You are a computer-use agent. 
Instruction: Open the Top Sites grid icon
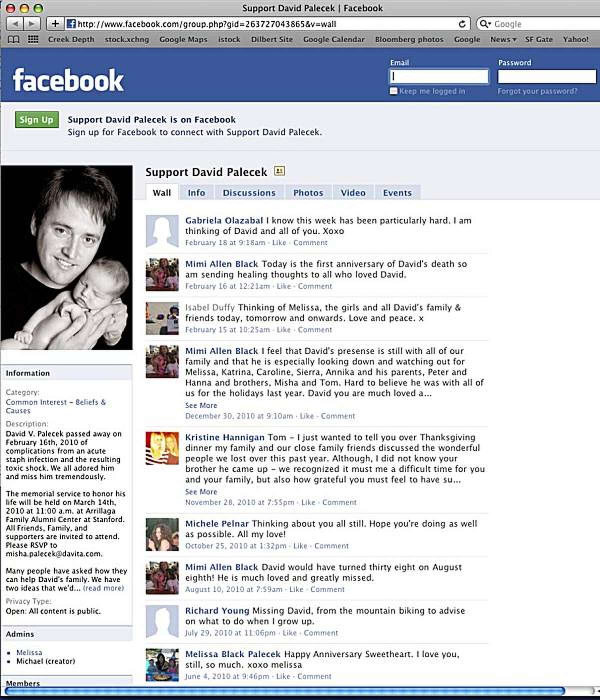point(33,39)
